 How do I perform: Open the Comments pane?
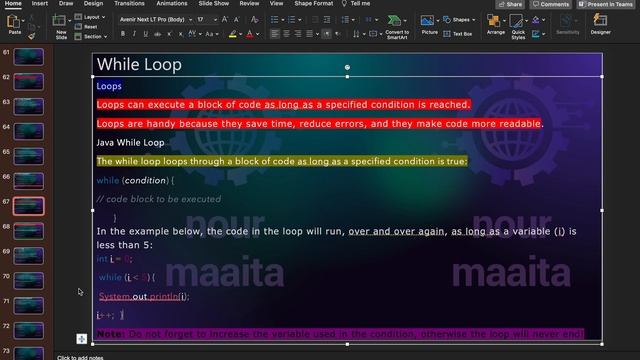point(551,4)
